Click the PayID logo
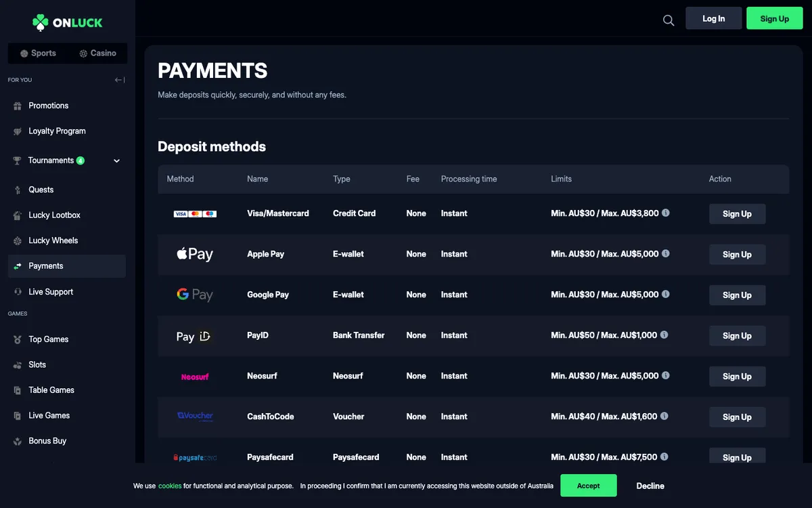 tap(195, 336)
